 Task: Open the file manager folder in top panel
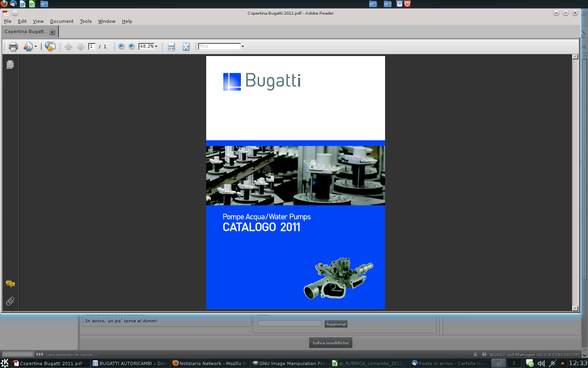coord(44,4)
